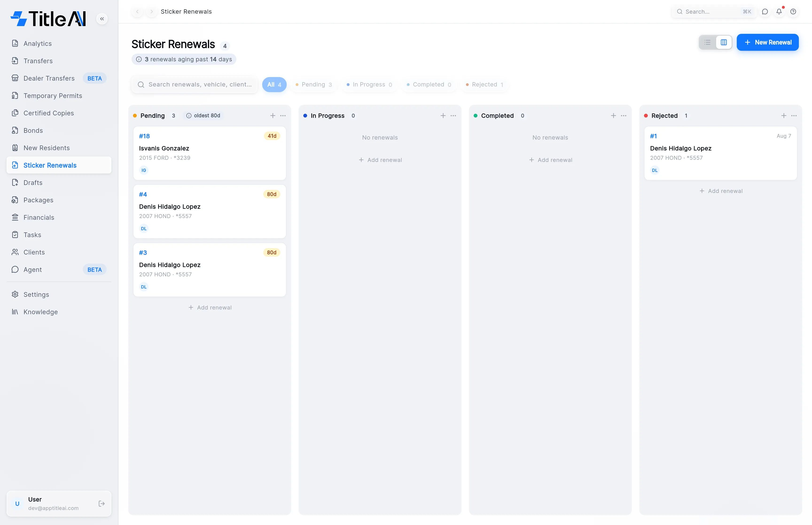Screen dimensions: 812x525
Task: Click plus icon in Pending column header
Action: point(273,116)
